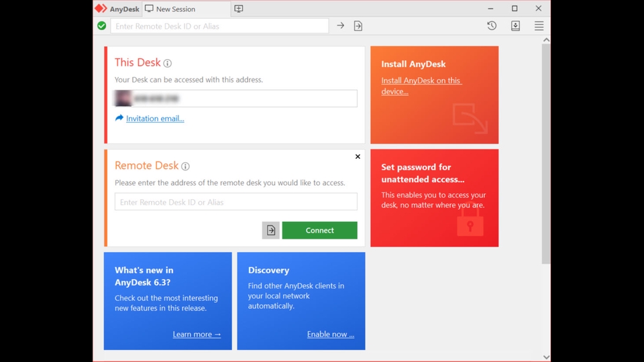Click 'Check out the most interesting' text
This screenshot has width=644, height=362.
[x=166, y=303]
